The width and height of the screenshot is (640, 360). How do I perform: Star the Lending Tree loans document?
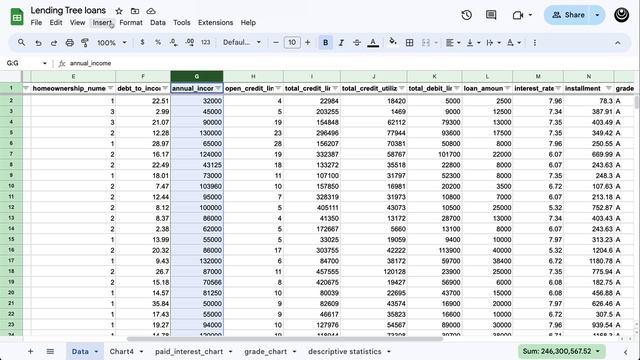119,11
